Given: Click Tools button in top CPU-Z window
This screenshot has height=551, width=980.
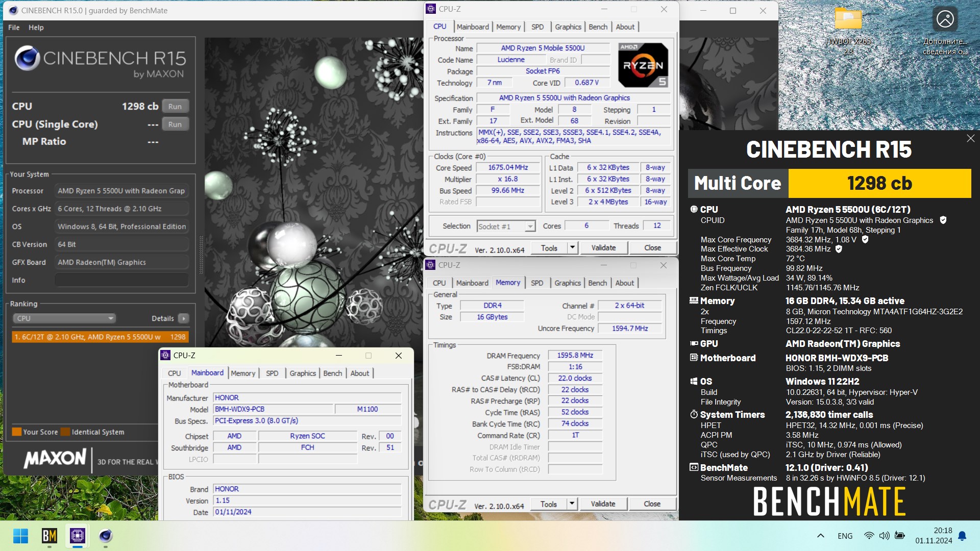Looking at the screenshot, I should click(549, 247).
